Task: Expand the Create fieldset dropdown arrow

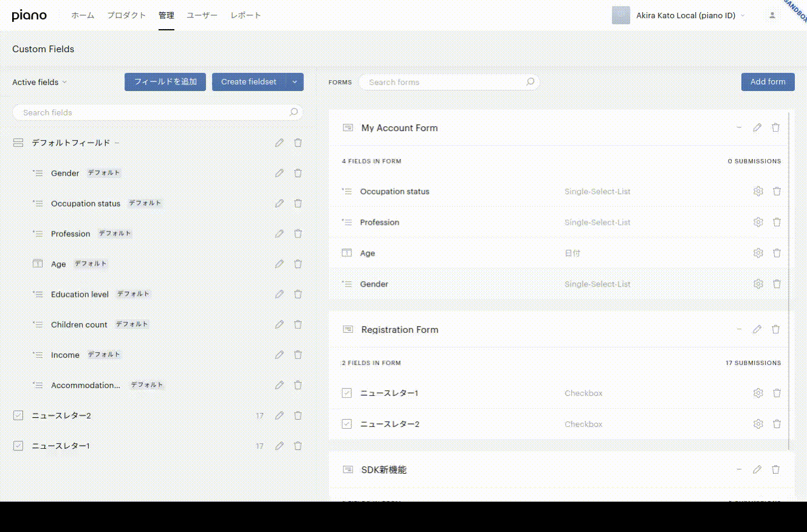Action: pos(294,82)
